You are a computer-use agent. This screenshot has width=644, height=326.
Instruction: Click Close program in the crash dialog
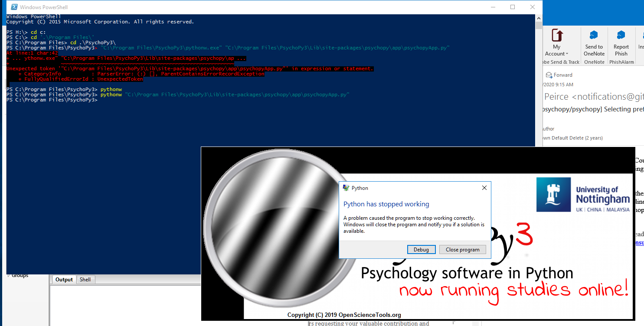coord(462,249)
